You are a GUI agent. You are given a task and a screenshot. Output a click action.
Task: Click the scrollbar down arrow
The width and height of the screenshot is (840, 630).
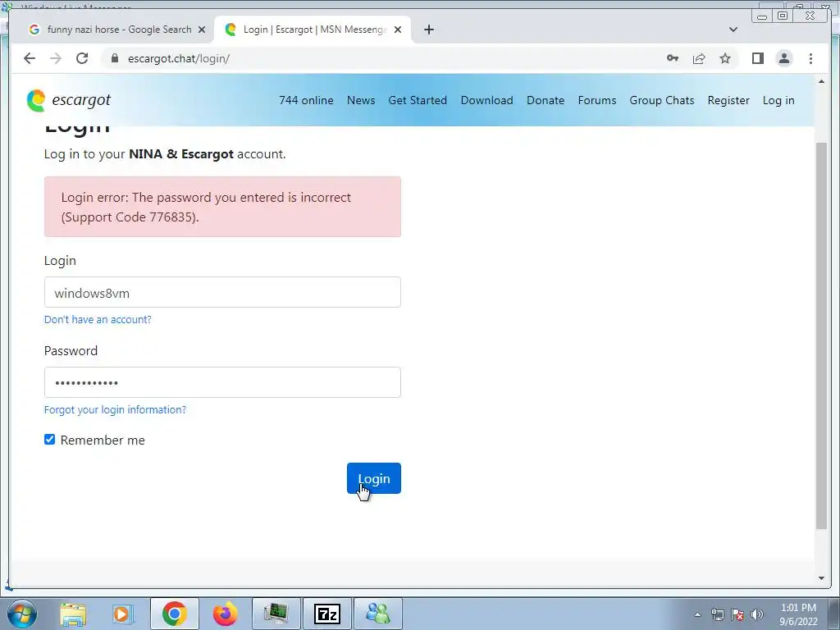click(821, 577)
